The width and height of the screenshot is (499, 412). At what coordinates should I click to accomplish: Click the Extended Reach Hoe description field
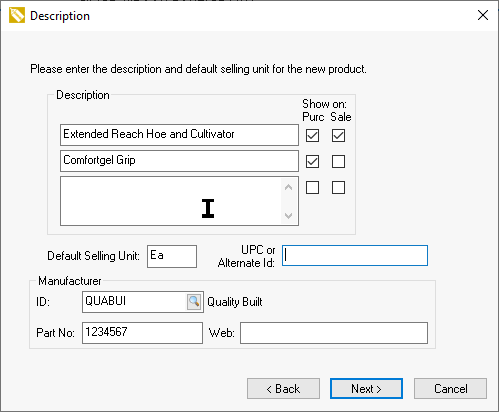point(179,135)
